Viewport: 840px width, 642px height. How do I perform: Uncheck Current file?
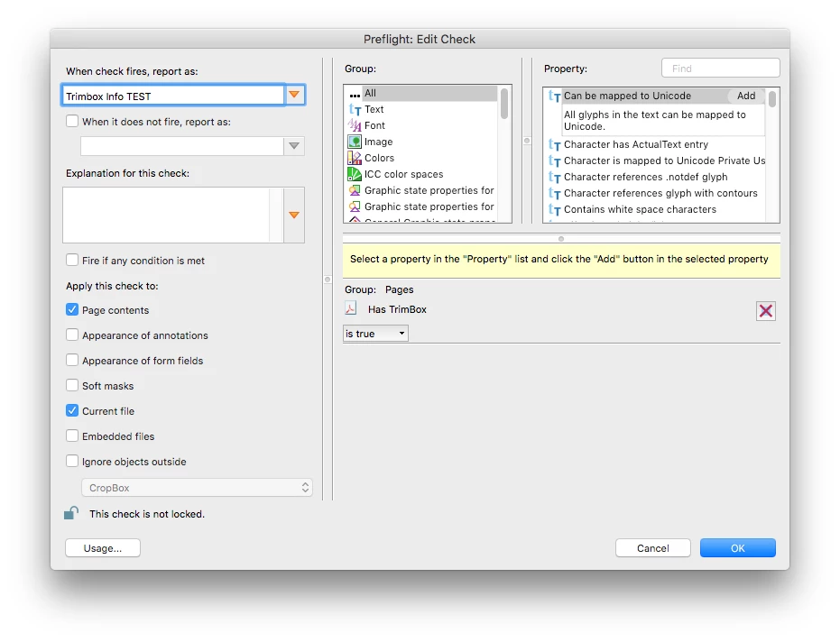(72, 410)
